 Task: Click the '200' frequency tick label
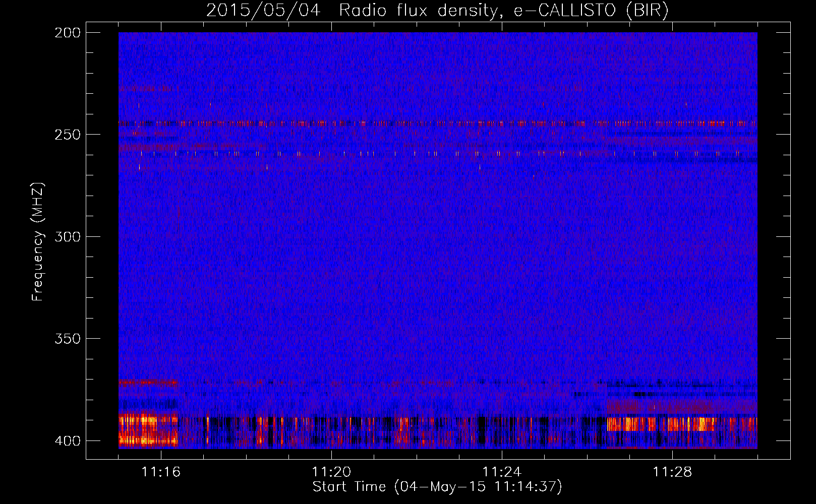(68, 33)
